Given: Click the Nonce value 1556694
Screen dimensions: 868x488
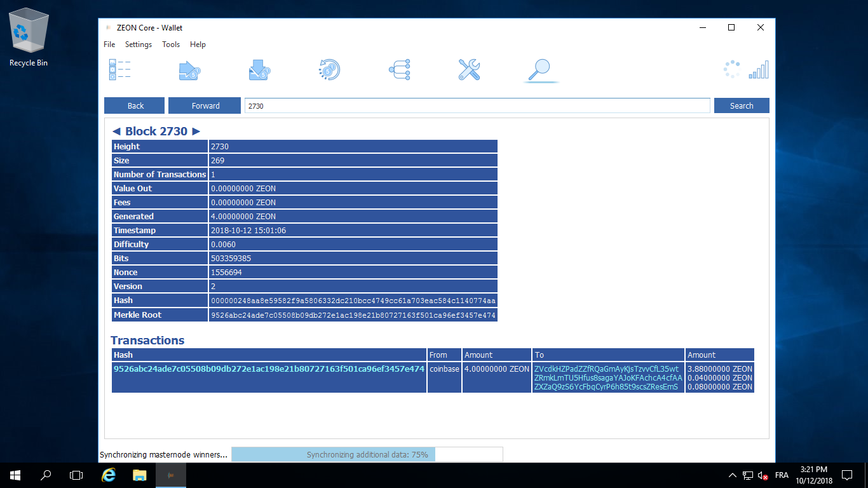Looking at the screenshot, I should pyautogui.click(x=226, y=272).
